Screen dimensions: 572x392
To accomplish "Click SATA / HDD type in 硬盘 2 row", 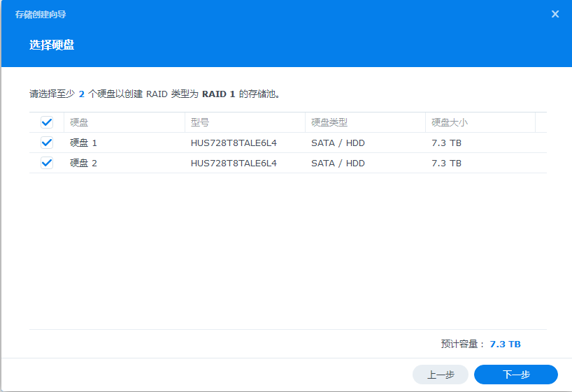I will [338, 163].
